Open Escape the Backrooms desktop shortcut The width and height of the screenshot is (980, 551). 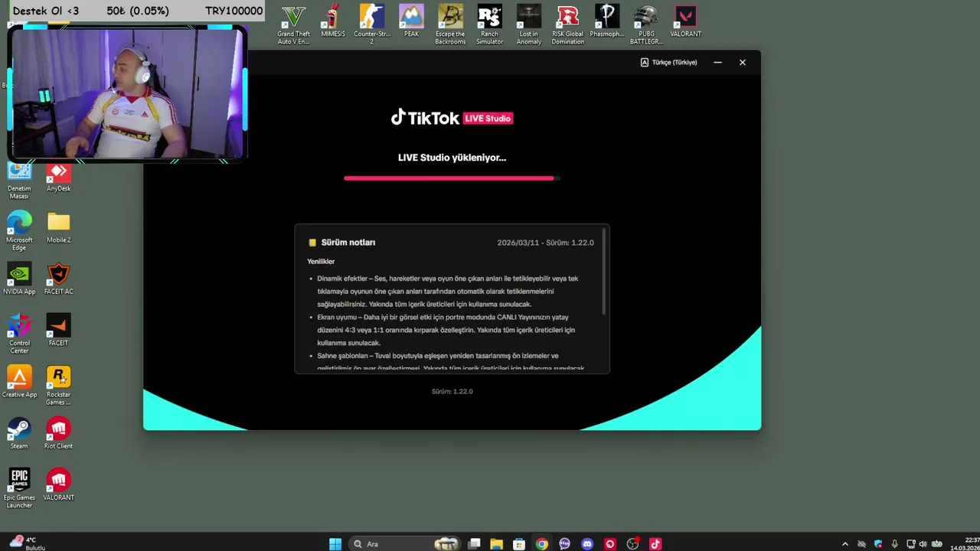click(450, 25)
